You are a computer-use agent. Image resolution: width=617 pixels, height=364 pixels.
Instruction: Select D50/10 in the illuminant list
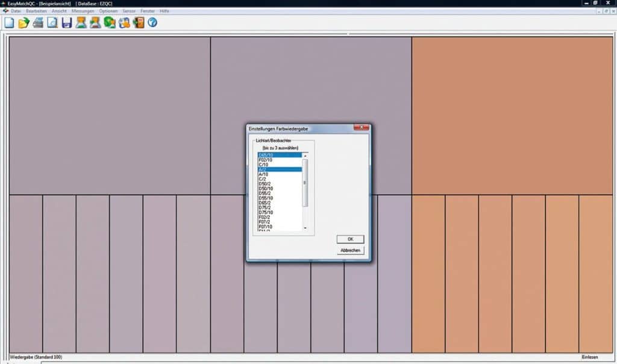click(280, 189)
